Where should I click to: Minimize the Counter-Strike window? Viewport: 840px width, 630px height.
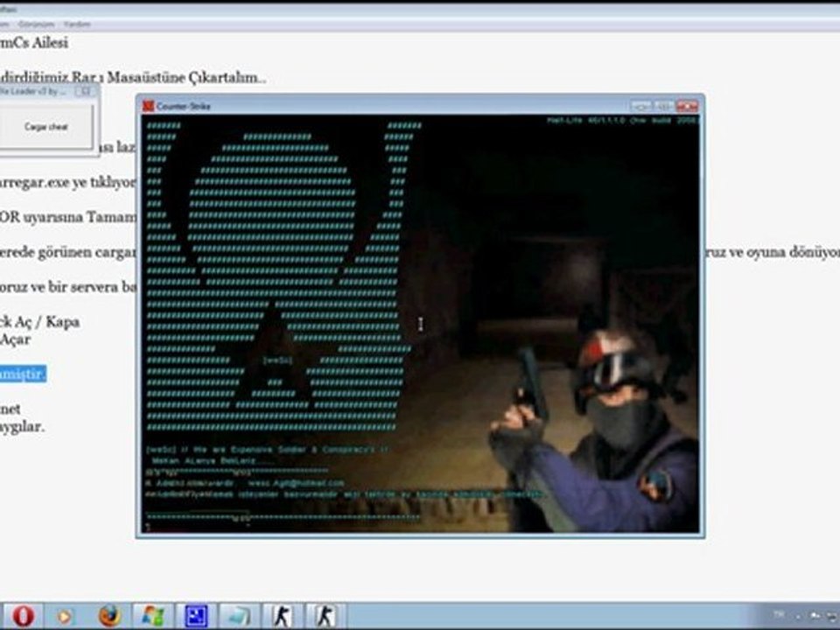(640, 106)
